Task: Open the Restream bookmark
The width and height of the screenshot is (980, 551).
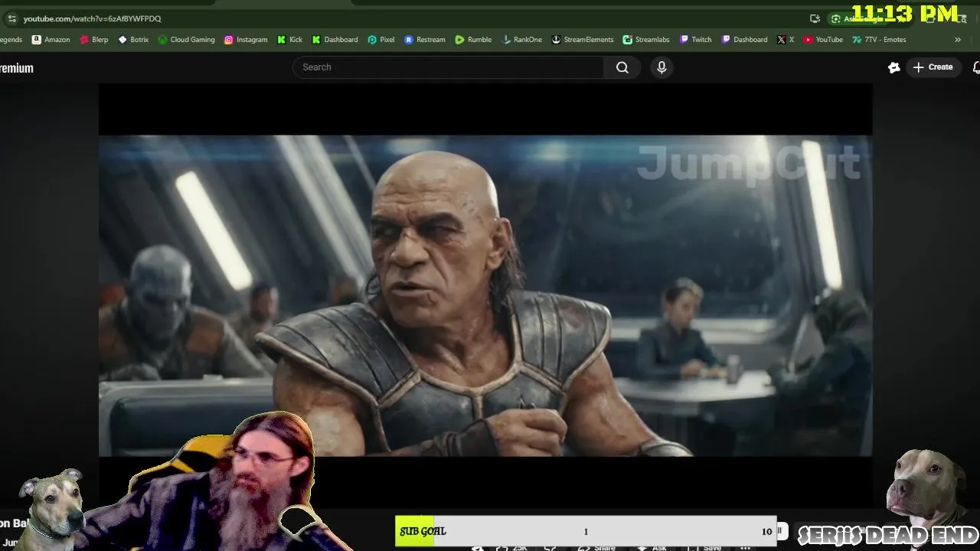Action: pyautogui.click(x=425, y=40)
